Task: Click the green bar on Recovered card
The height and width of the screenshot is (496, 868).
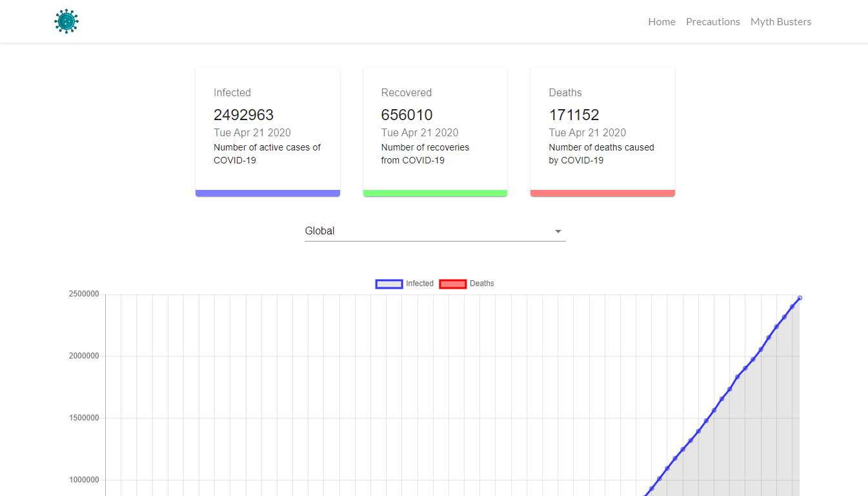Action: tap(435, 193)
